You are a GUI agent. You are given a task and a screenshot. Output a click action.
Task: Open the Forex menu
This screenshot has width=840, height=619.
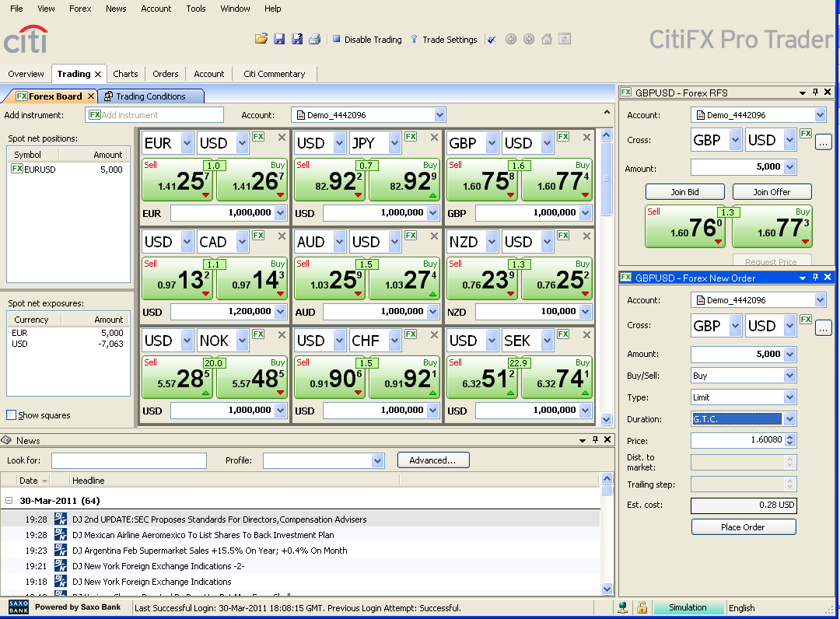[80, 9]
